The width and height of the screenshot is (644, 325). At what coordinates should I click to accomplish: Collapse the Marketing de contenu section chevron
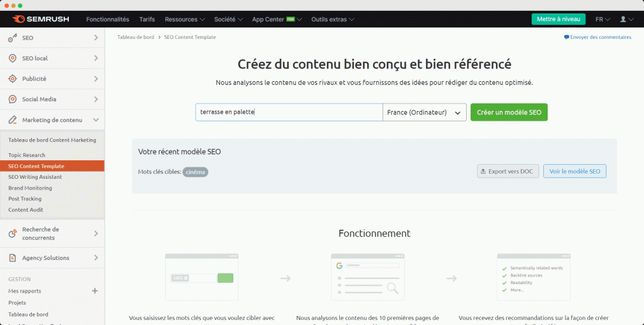[96, 120]
